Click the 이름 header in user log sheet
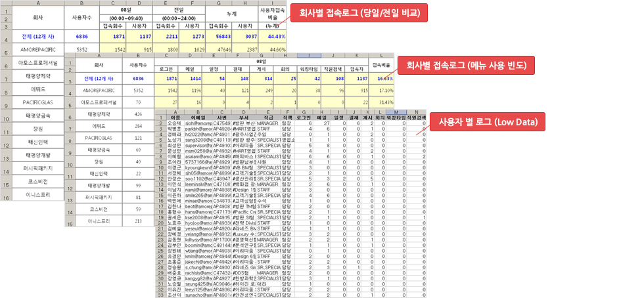The width and height of the screenshot is (644, 298). [175, 117]
